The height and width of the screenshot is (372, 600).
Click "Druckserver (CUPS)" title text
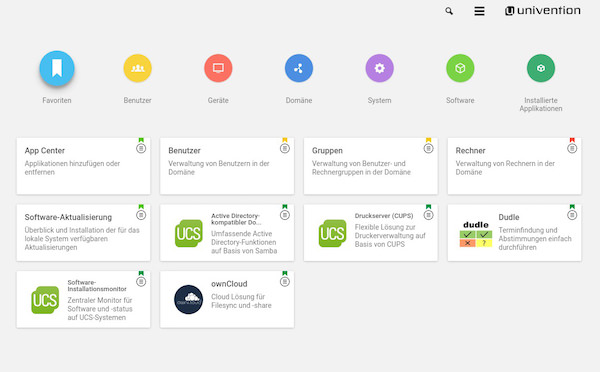pyautogui.click(x=384, y=215)
